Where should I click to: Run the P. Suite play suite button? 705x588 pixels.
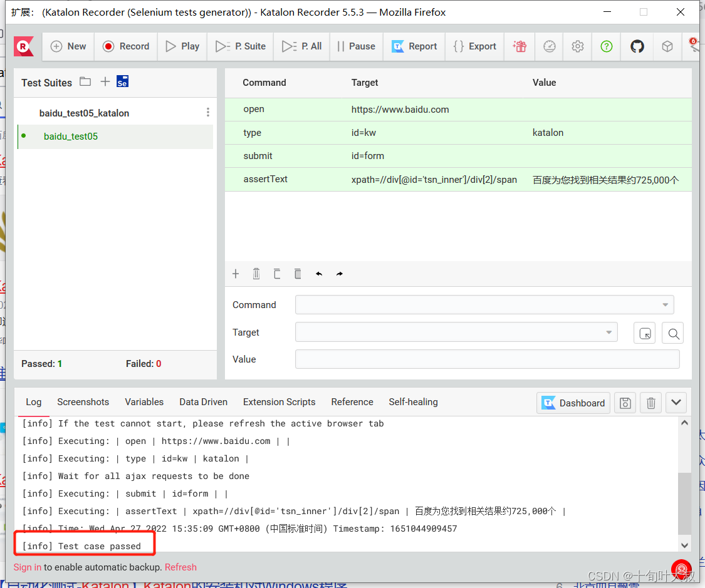(x=241, y=46)
